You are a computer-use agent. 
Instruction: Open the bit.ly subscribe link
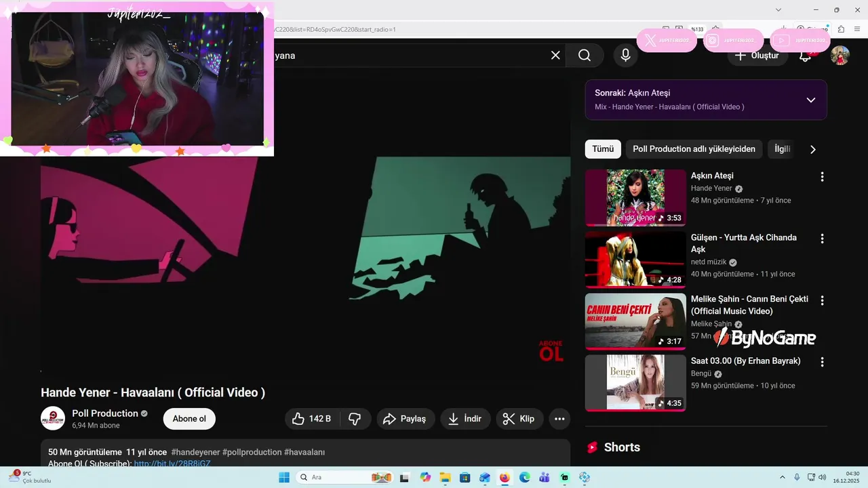(x=172, y=464)
